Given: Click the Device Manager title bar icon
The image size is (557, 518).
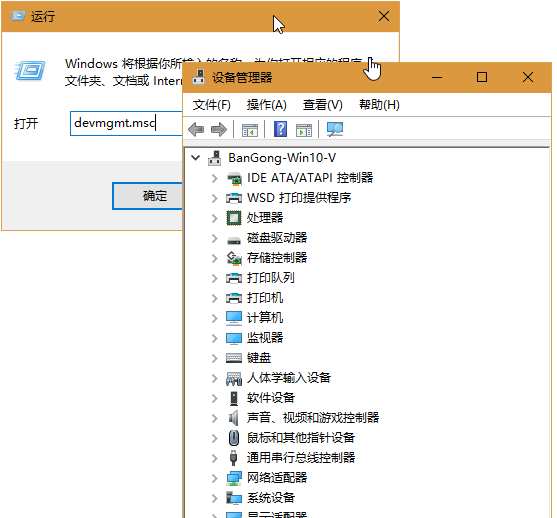Looking at the screenshot, I should coord(198,77).
